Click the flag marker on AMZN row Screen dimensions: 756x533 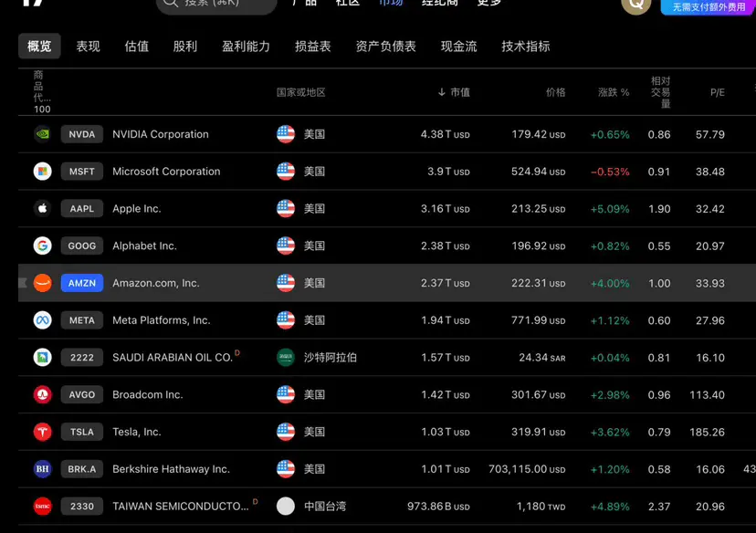pyautogui.click(x=22, y=283)
